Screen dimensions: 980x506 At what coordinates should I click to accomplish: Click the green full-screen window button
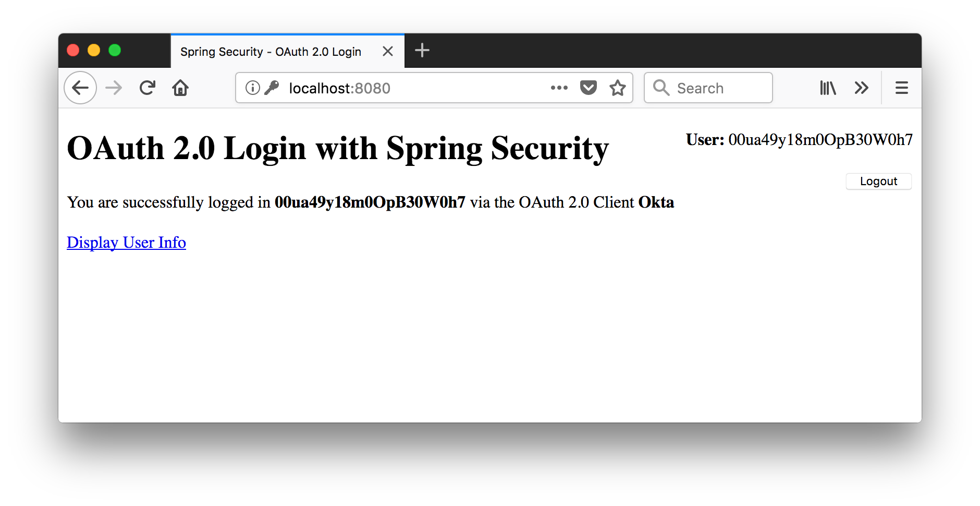point(115,50)
